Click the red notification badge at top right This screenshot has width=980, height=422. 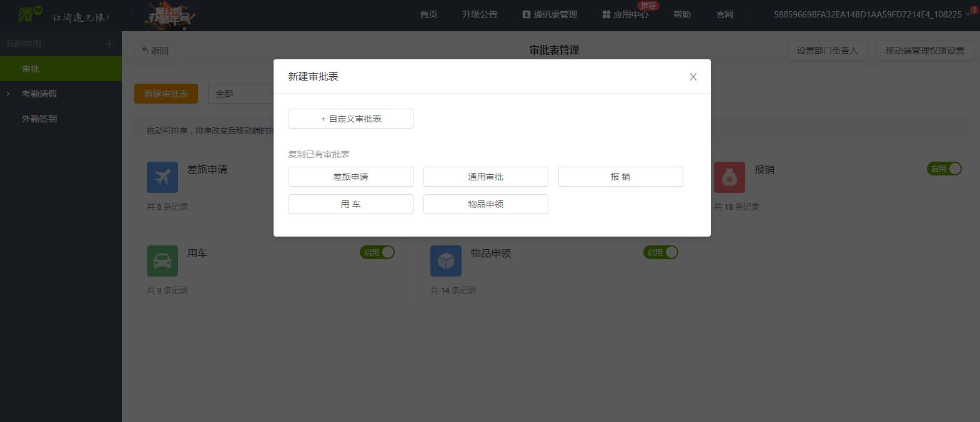point(974,10)
